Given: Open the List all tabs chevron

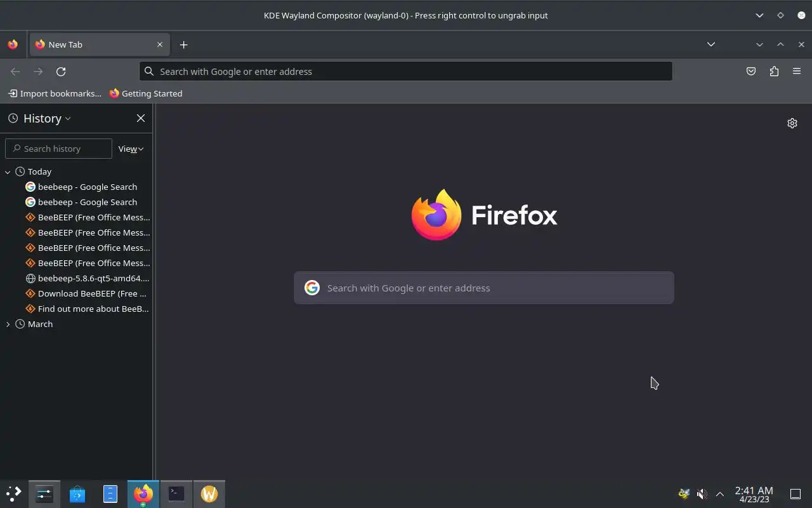Looking at the screenshot, I should [711, 44].
